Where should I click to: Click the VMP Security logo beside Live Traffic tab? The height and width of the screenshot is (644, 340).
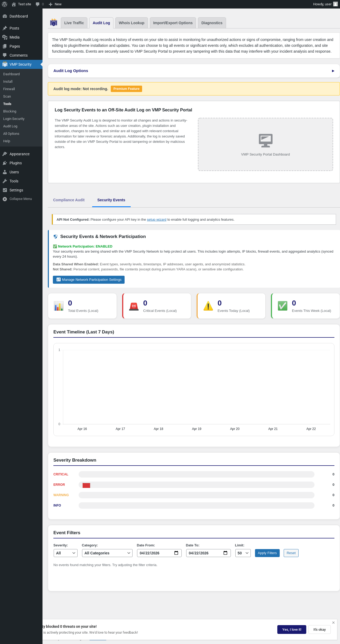click(54, 23)
